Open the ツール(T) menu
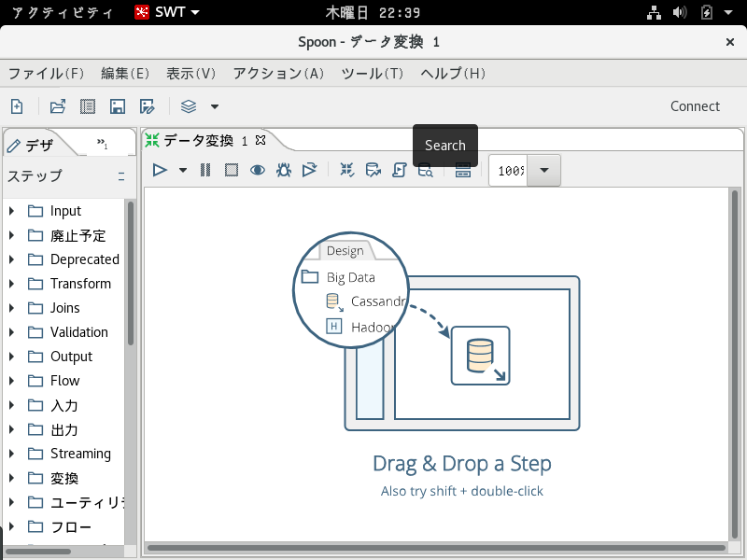The width and height of the screenshot is (747, 560). pos(372,74)
